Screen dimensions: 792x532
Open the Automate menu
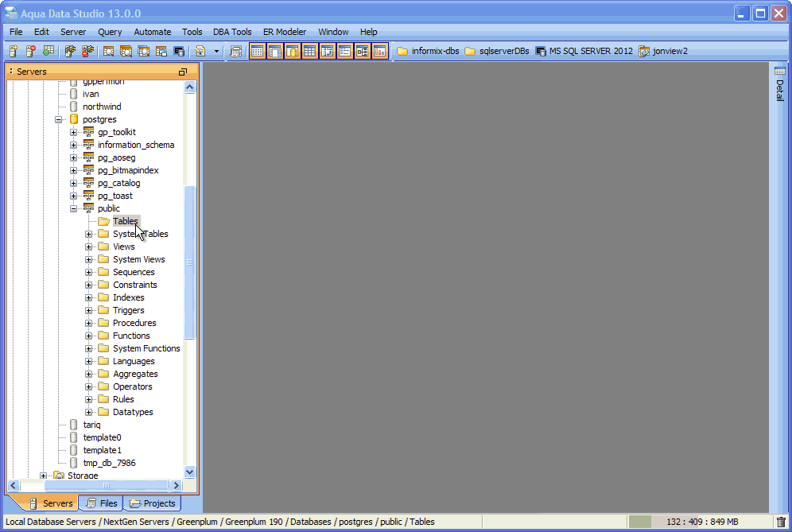[153, 32]
